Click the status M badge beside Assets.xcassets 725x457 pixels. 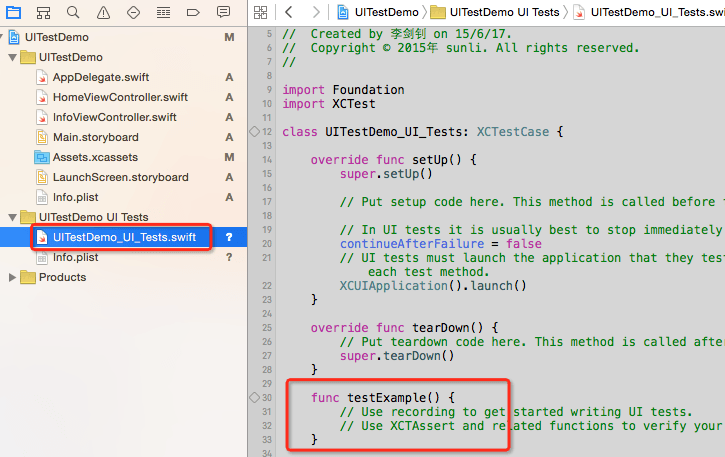click(229, 157)
